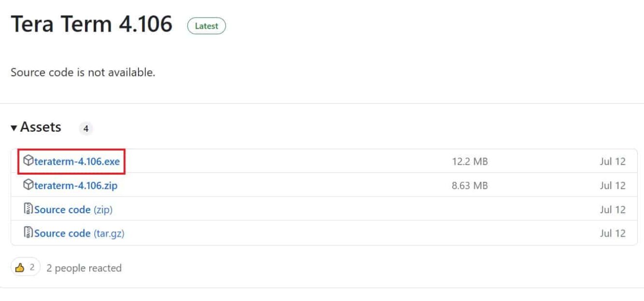The image size is (644, 301).
Task: Click the 8.63 MB file size
Action: click(470, 185)
